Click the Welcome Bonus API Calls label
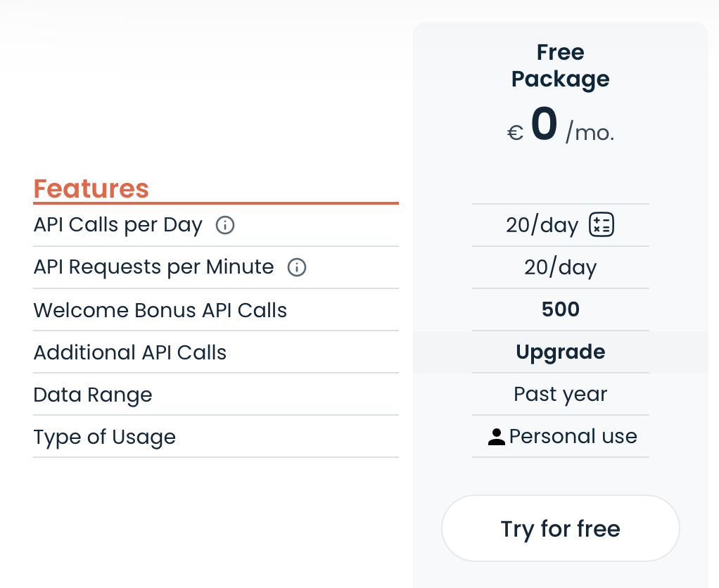 coord(160,310)
